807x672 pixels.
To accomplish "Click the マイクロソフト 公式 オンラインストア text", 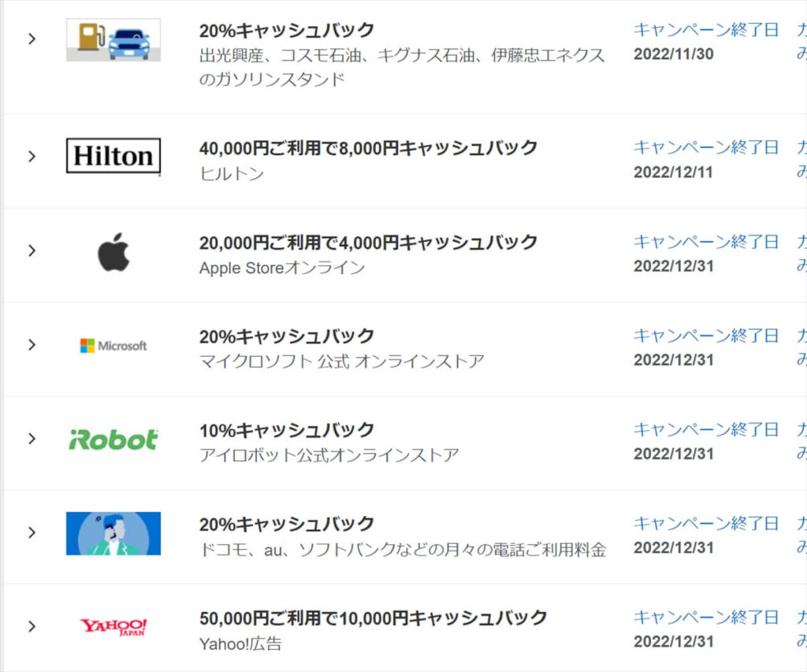I will tap(342, 362).
